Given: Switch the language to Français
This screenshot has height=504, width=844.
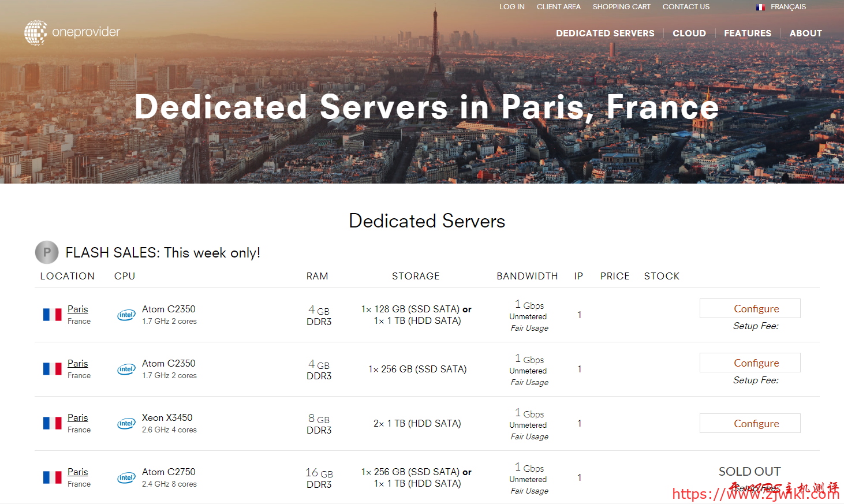Looking at the screenshot, I should [788, 7].
